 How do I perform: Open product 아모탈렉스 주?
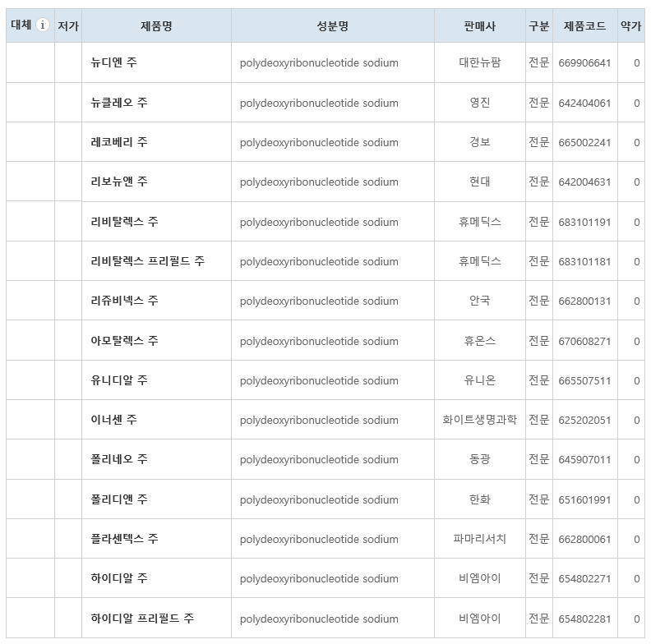click(x=125, y=341)
